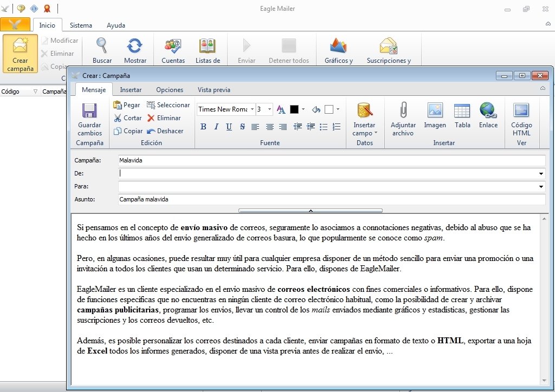The width and height of the screenshot is (555, 392).
Task: Switch to the Insertar tab
Action: pyautogui.click(x=131, y=90)
